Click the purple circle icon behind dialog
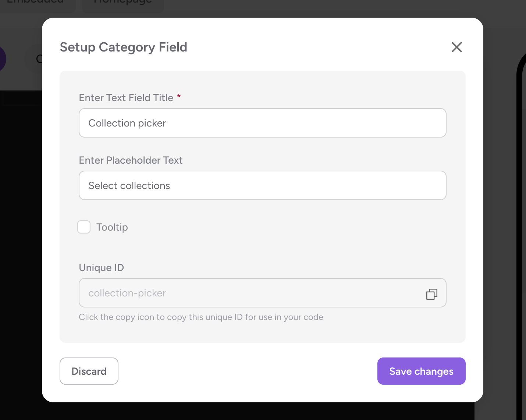This screenshot has height=420, width=526. point(3,59)
